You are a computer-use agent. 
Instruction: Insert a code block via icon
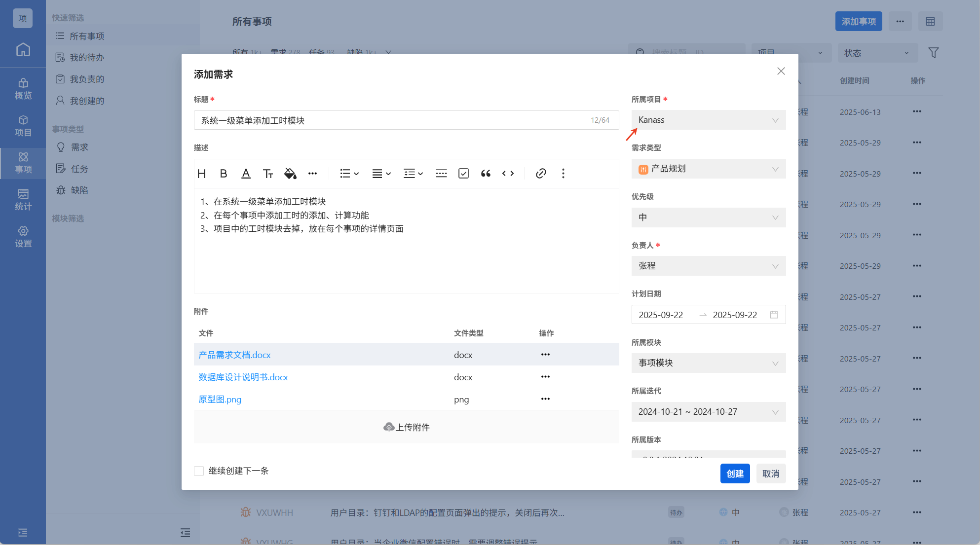tap(508, 174)
